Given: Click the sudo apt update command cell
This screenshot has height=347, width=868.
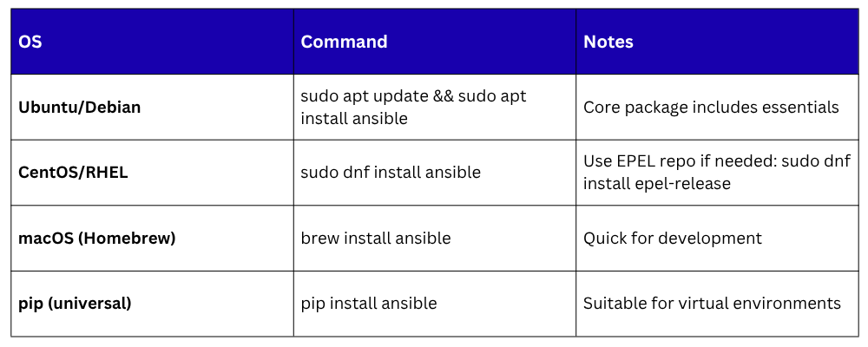Looking at the screenshot, I should 413,107.
